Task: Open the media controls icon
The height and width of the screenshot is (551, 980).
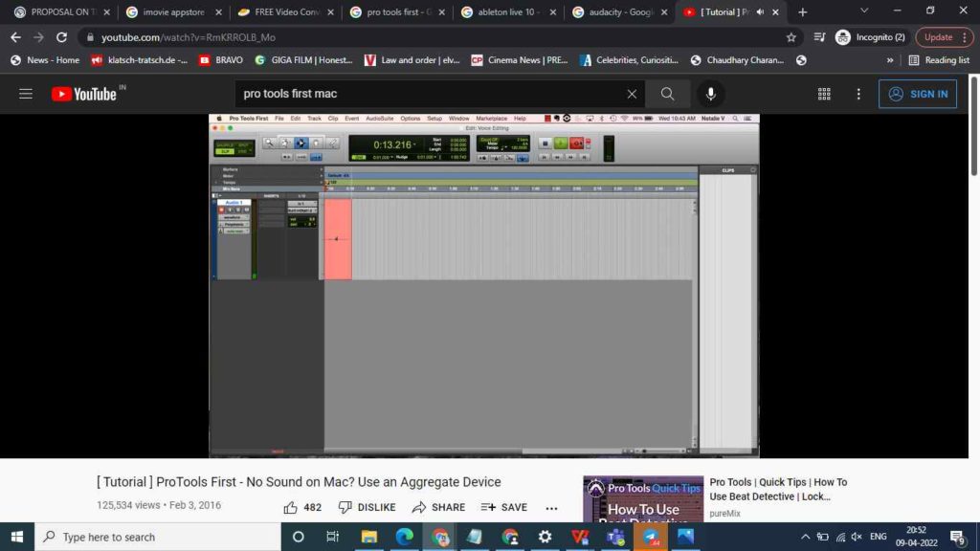Action: tap(819, 37)
